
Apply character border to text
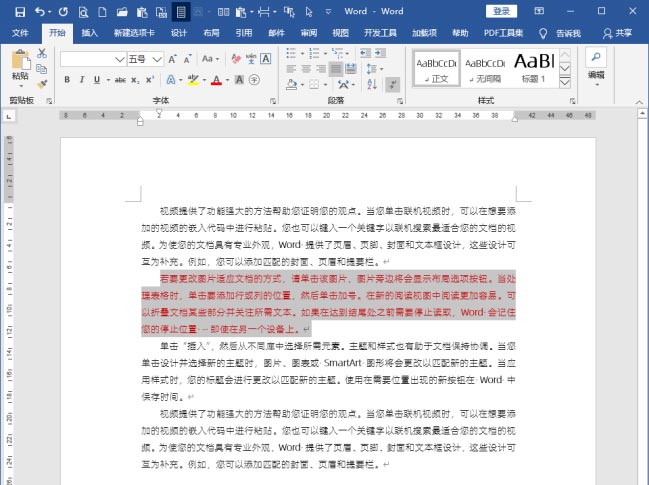(266, 59)
